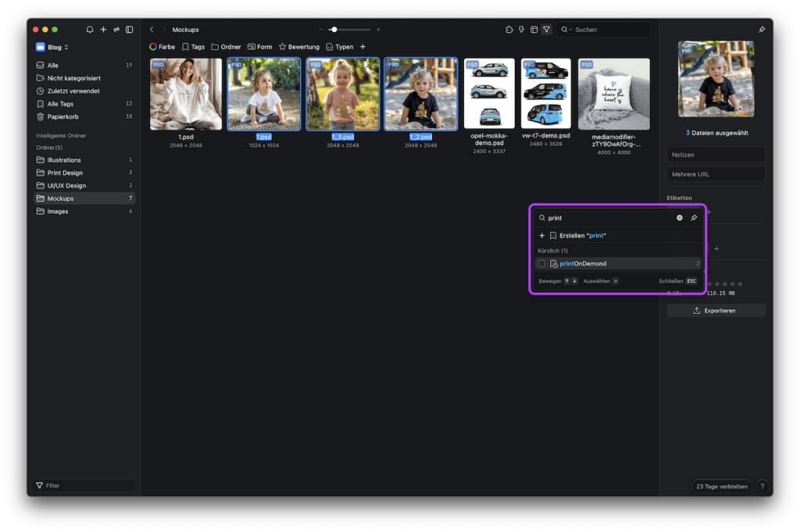Pin the tag search popup
The image size is (800, 532).
(x=694, y=218)
